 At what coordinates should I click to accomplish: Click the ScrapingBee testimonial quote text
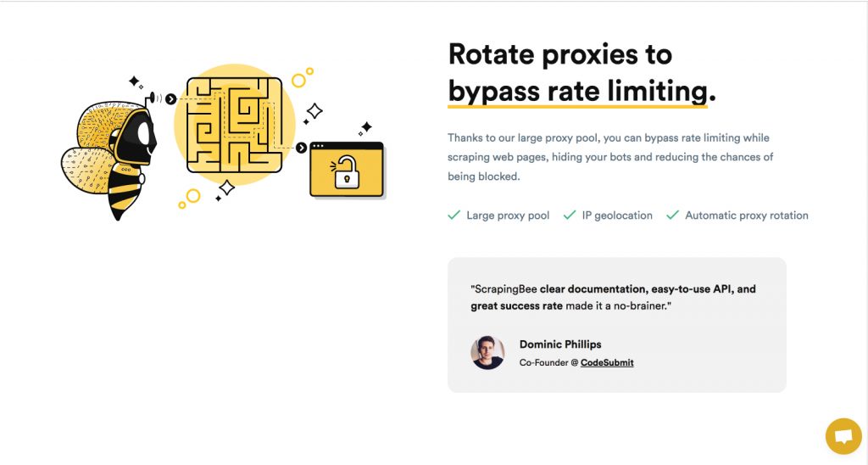(614, 297)
